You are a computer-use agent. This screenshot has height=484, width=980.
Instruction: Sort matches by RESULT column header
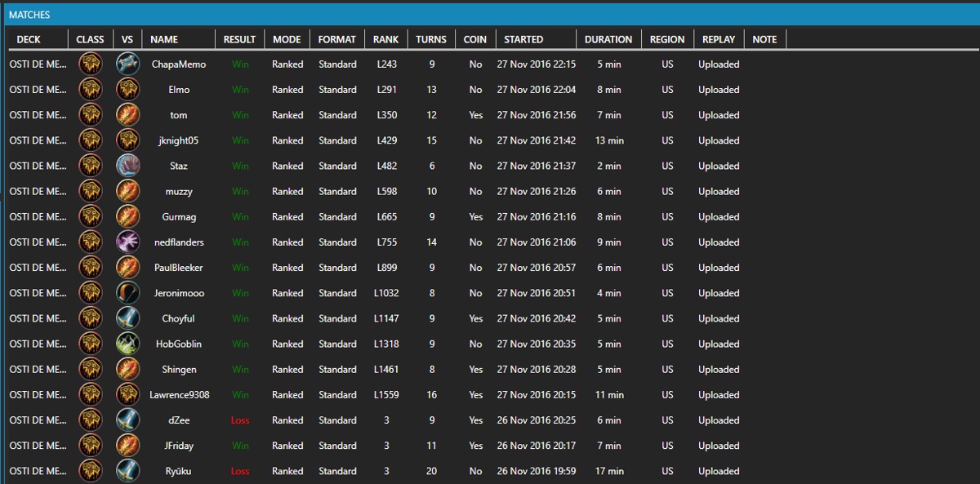[240, 39]
